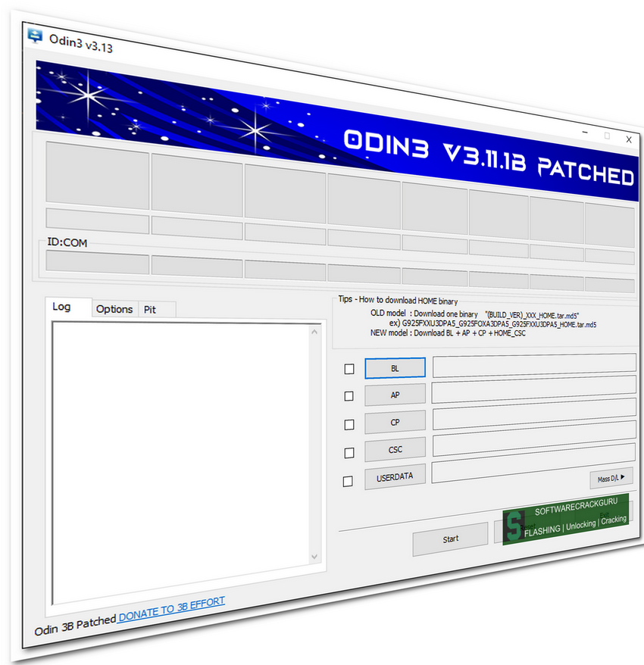The image size is (644, 665).
Task: Click the 'ID:COM' label
Action: pos(67,242)
